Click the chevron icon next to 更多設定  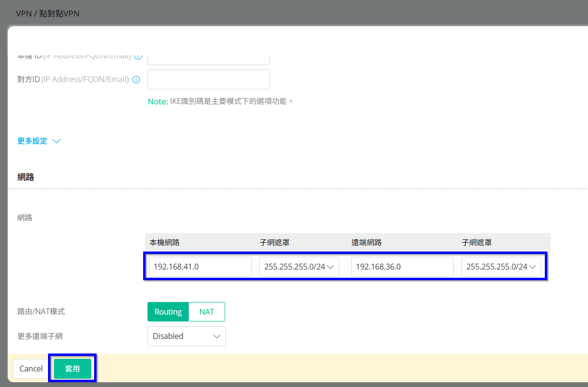(56, 141)
